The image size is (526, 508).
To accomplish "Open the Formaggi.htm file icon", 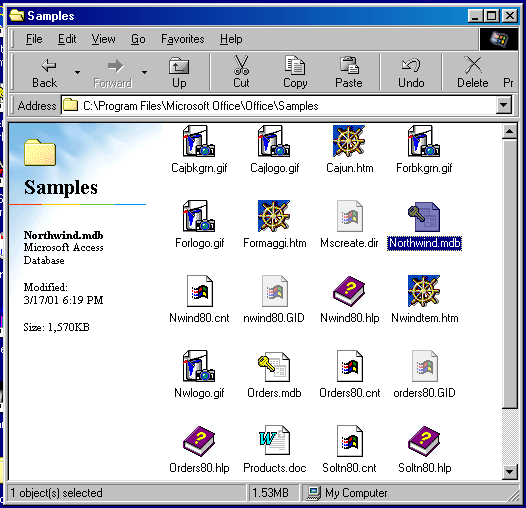I will click(274, 216).
